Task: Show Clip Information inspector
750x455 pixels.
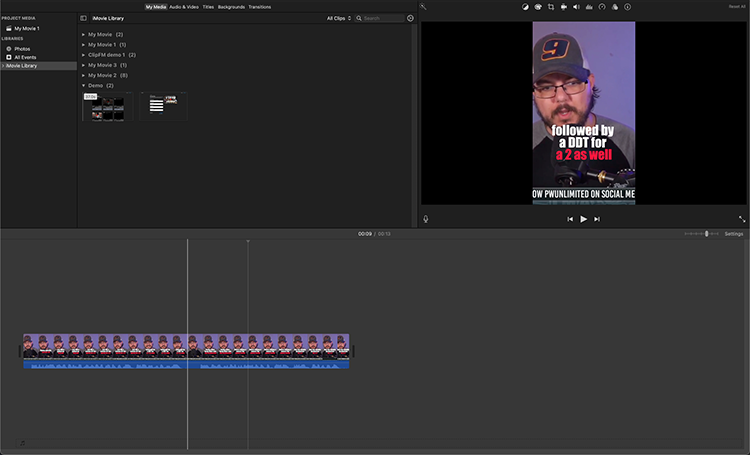Action: (x=627, y=7)
